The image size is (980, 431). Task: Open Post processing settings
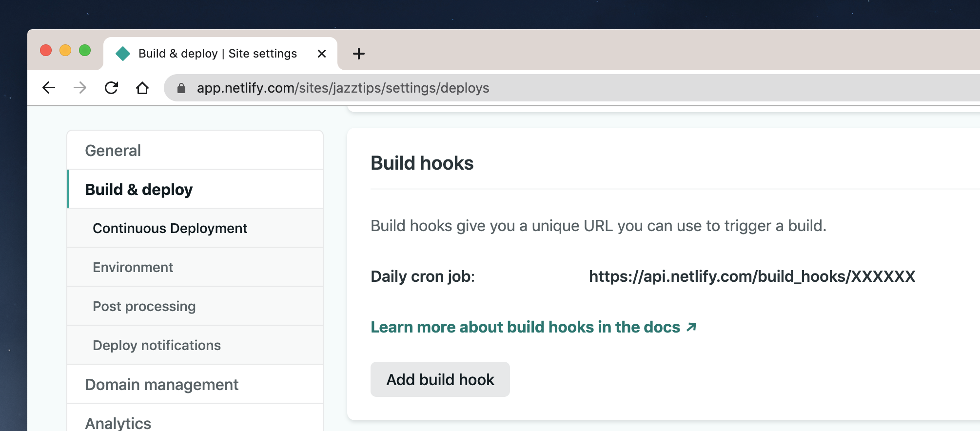tap(195, 306)
